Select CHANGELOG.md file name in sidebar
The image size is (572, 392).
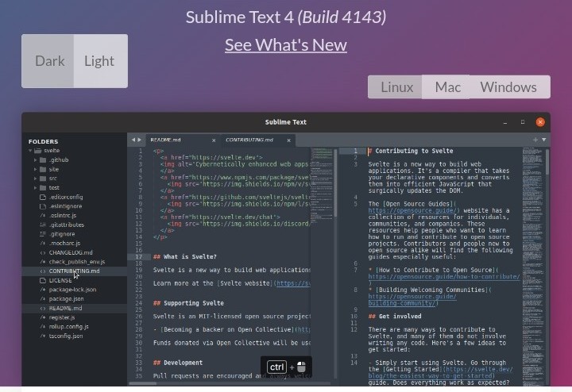point(71,253)
